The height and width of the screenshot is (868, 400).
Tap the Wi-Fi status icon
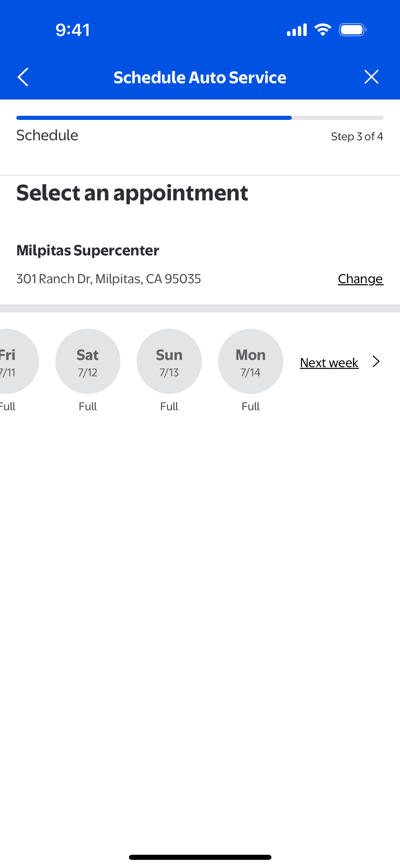pyautogui.click(x=323, y=30)
